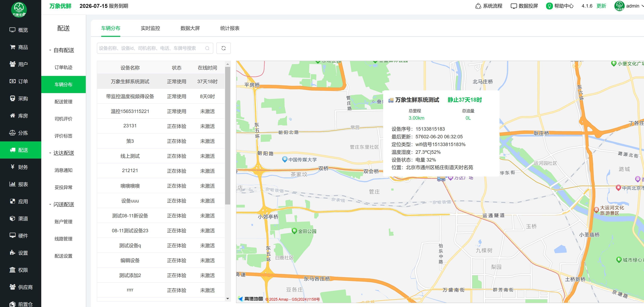
Task: Switch to the 数据大屏 tab
Action: click(190, 28)
